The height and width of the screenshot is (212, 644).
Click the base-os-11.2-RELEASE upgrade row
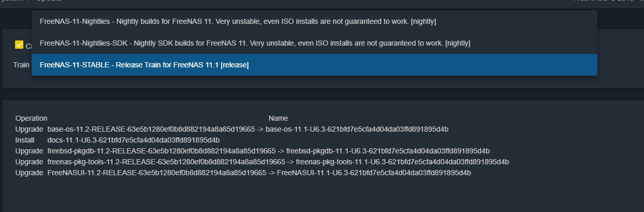[232, 129]
